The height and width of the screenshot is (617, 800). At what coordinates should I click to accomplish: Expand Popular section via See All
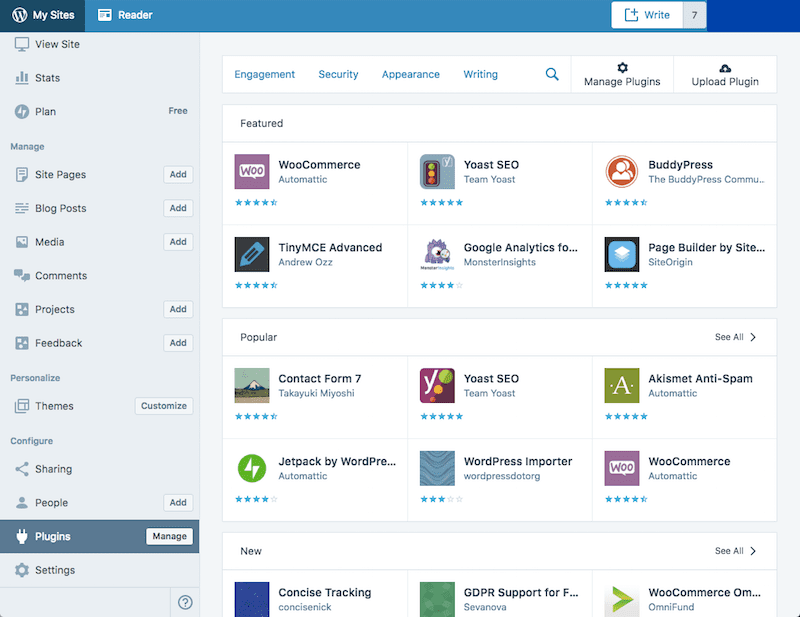735,337
